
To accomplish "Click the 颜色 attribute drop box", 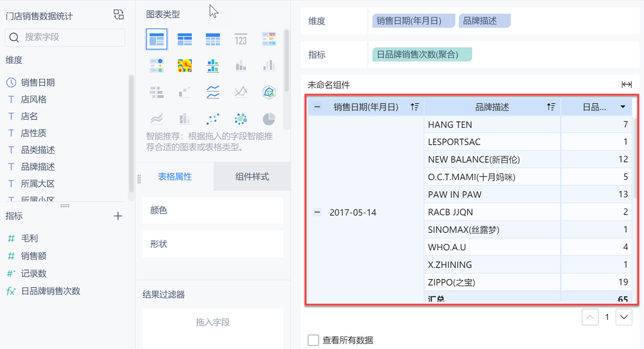I will click(213, 210).
